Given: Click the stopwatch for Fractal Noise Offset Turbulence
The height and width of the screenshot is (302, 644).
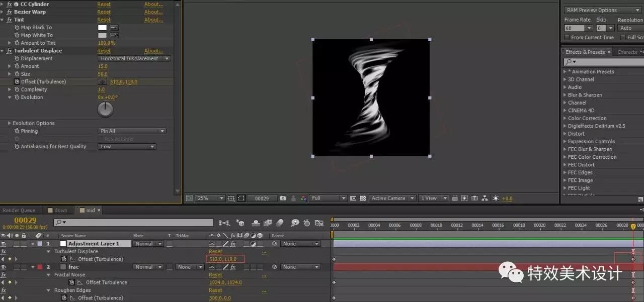Looking at the screenshot, I should pos(71,282).
